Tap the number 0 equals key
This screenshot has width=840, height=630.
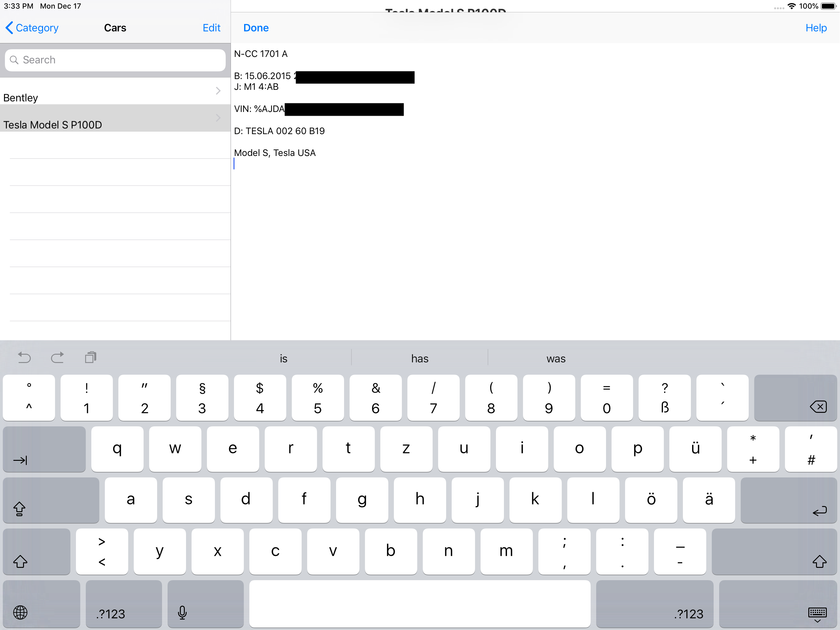[x=607, y=398]
